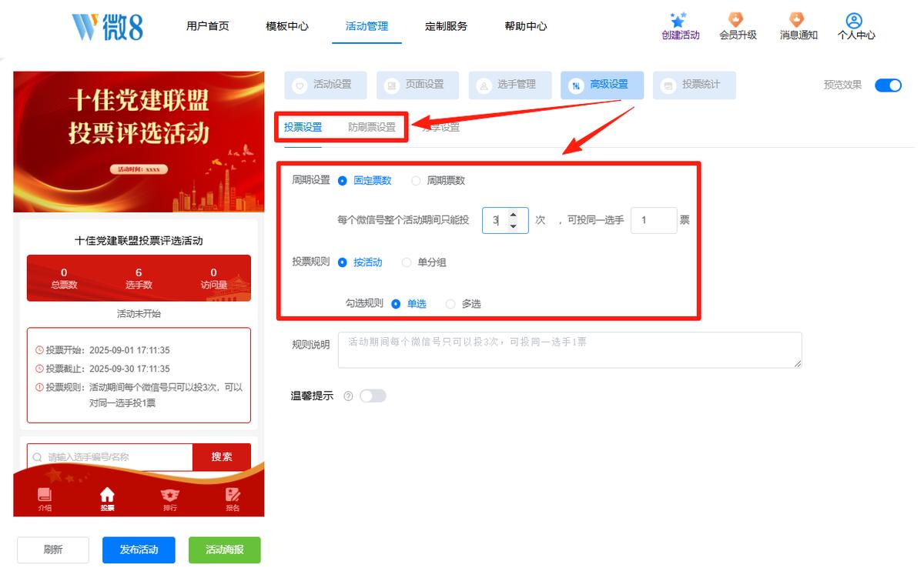The height and width of the screenshot is (588, 924).
Task: Open 帮助中心 navigation item
Action: click(x=526, y=26)
